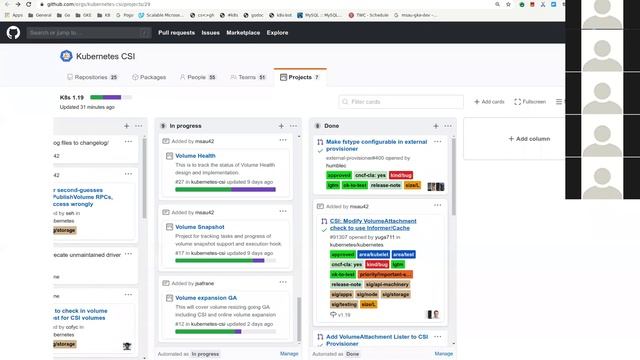640x360 pixels.
Task: Open options for Add VolumeAttachment Lister card
Action: (x=438, y=337)
